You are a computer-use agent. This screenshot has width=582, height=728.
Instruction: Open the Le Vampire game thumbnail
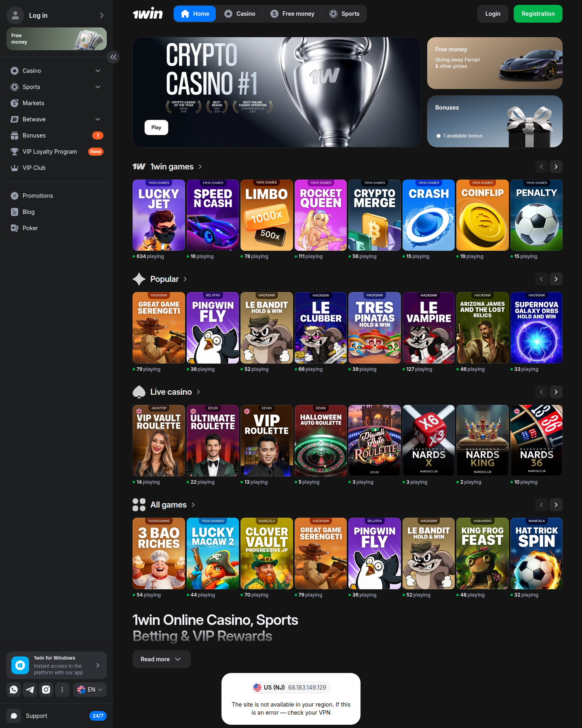(429, 328)
